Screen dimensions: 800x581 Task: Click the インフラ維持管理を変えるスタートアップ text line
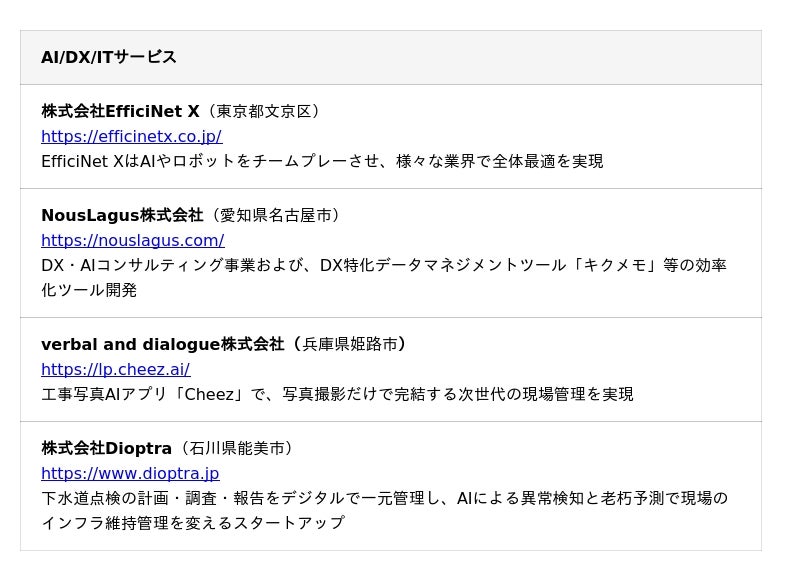click(192, 523)
